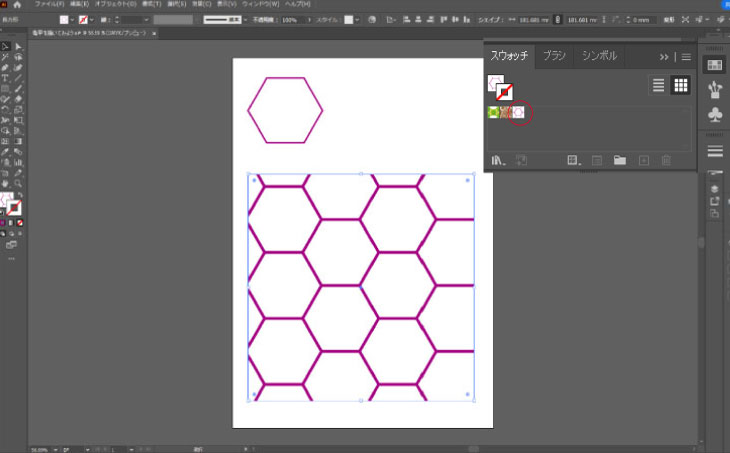Select the Direct Selection tool

[18, 46]
